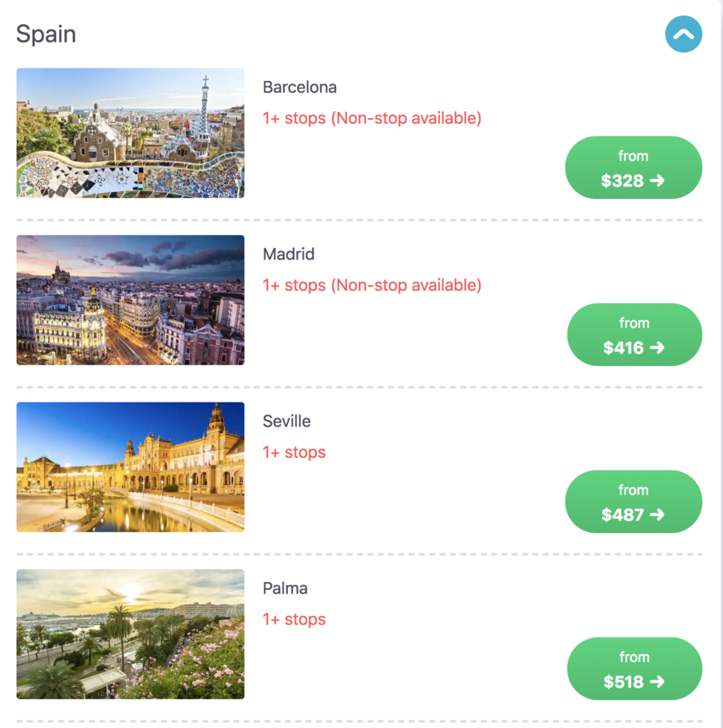Book Barcelona from $328 button

(633, 168)
